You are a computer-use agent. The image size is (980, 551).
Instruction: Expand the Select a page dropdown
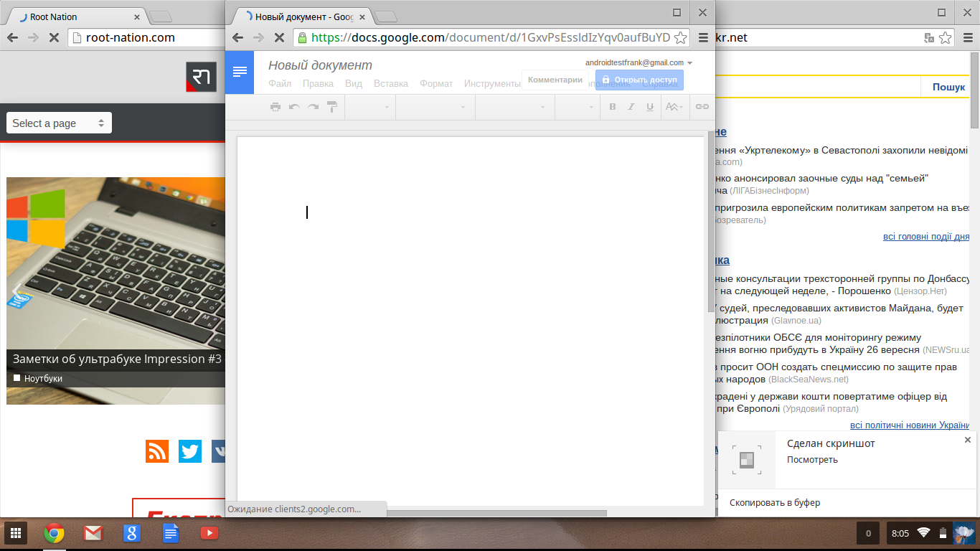(x=59, y=123)
